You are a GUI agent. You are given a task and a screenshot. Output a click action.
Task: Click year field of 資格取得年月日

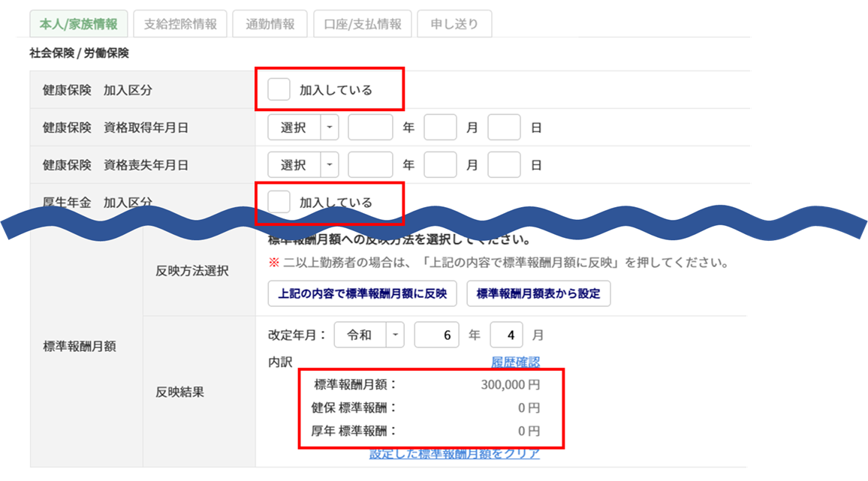[370, 128]
